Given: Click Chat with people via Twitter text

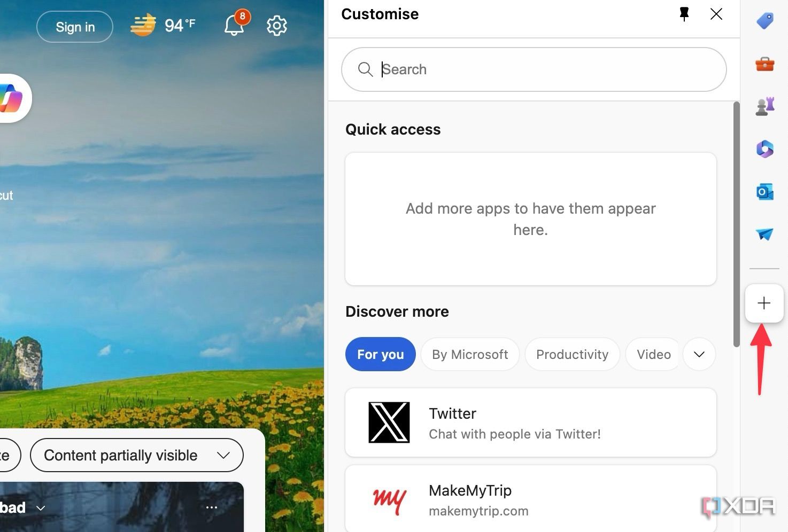Looking at the screenshot, I should (x=515, y=434).
